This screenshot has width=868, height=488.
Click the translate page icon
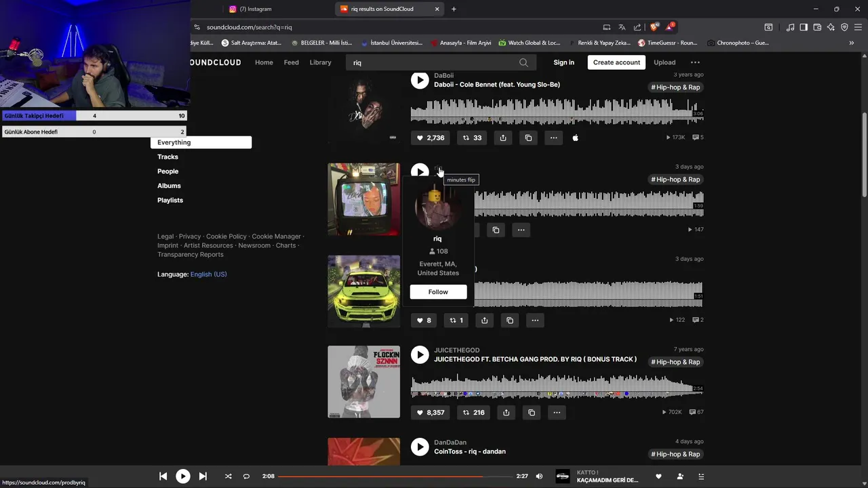622,27
